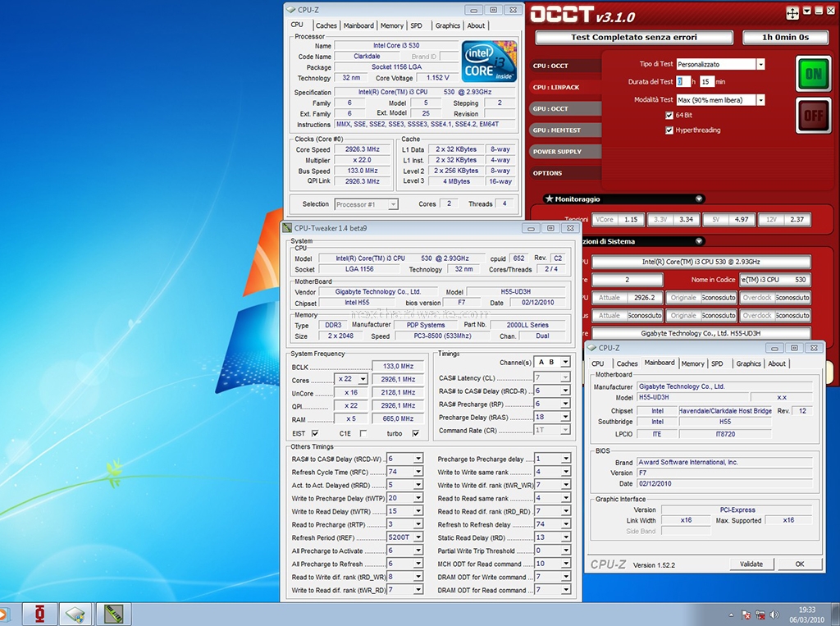The image size is (840, 626).
Task: Open the volume speaker tray icon
Action: [x=774, y=615]
